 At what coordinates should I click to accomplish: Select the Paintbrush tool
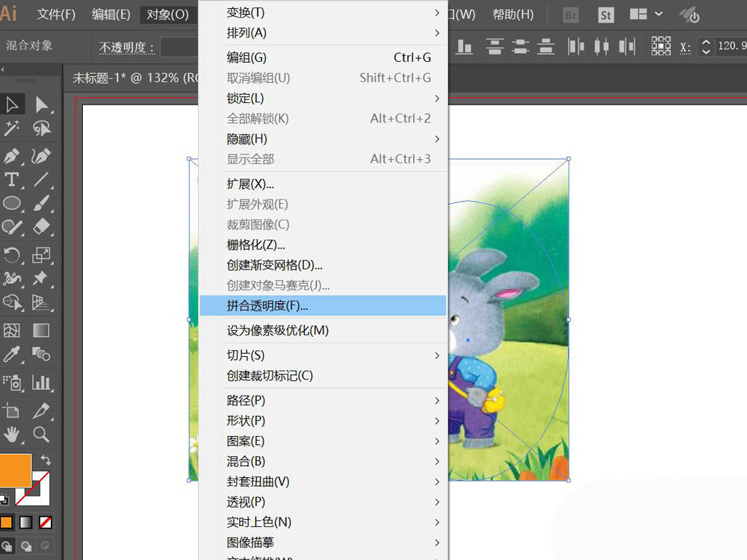[42, 203]
